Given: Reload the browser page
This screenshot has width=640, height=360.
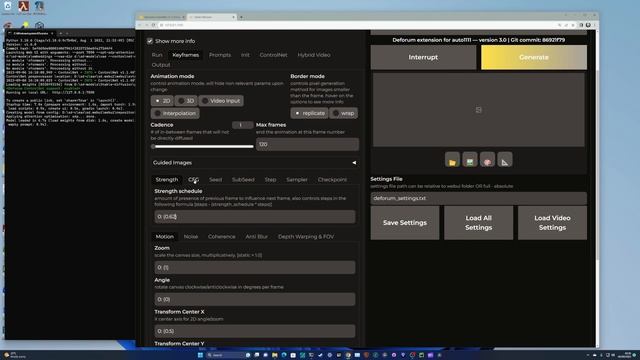Looking at the screenshot, I should click(154, 25).
